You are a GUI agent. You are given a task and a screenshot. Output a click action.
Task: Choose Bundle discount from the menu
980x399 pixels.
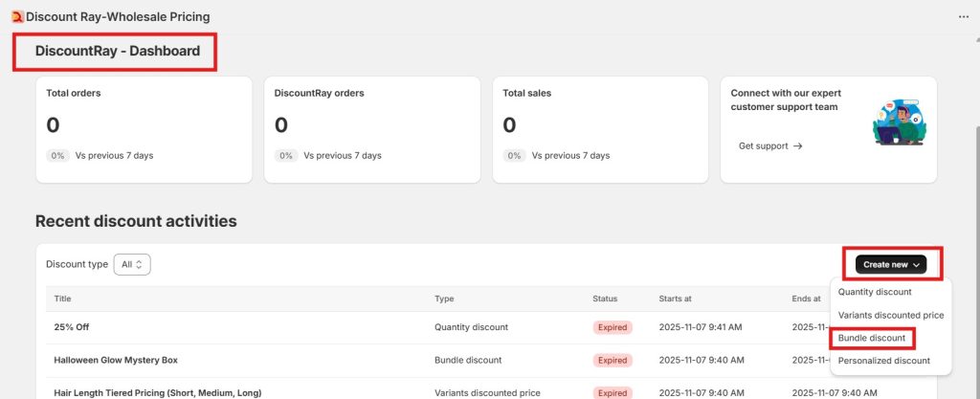(x=871, y=338)
